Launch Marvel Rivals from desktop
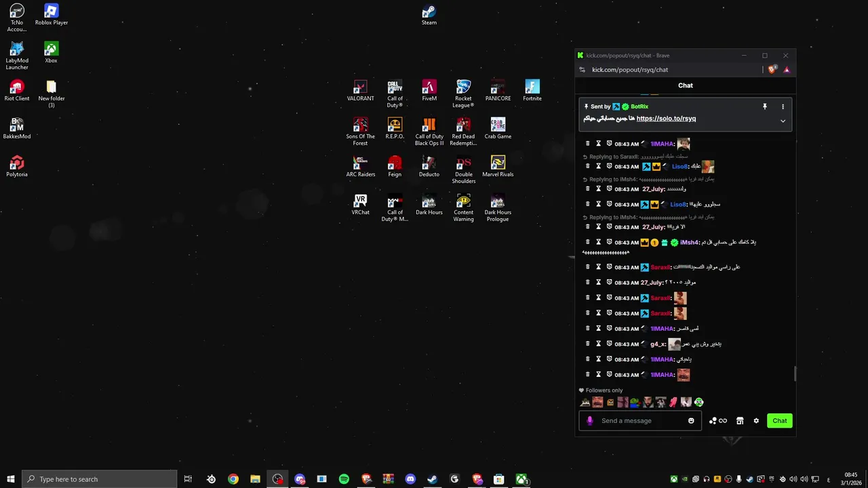The width and height of the screenshot is (868, 488). [498, 167]
